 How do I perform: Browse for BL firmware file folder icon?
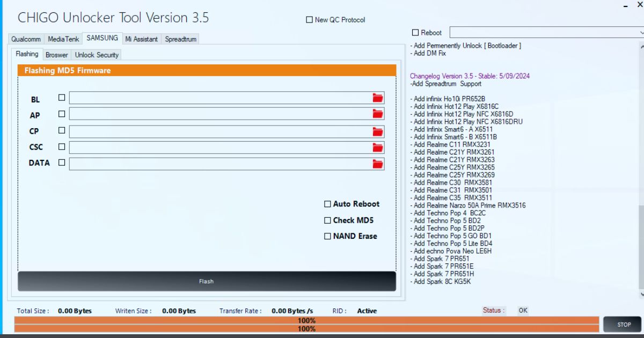point(378,98)
